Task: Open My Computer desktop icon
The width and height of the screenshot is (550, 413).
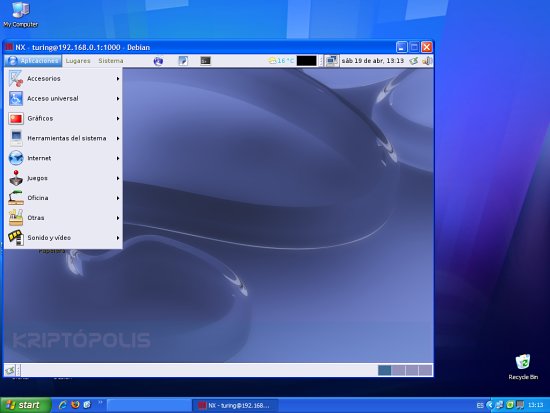Action: tap(21, 14)
